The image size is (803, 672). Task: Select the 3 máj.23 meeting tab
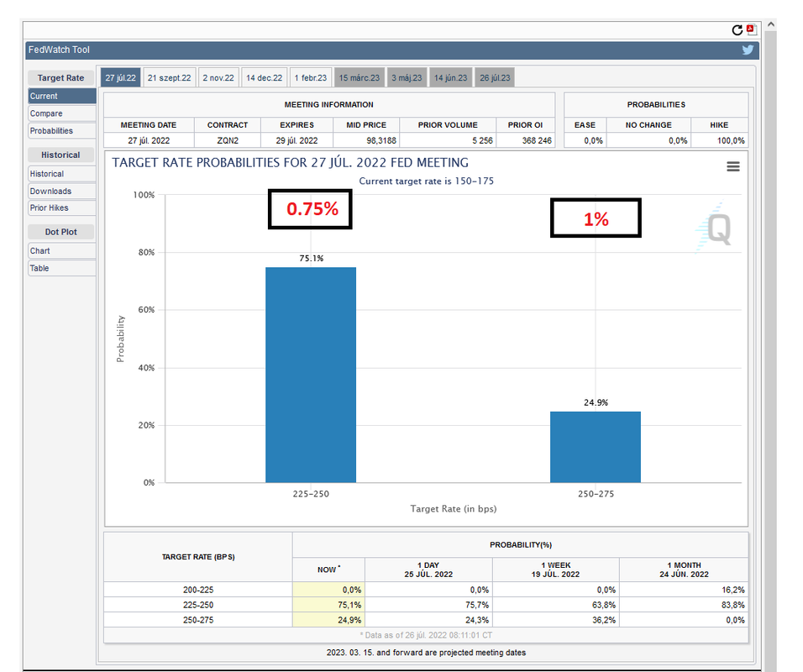(407, 78)
